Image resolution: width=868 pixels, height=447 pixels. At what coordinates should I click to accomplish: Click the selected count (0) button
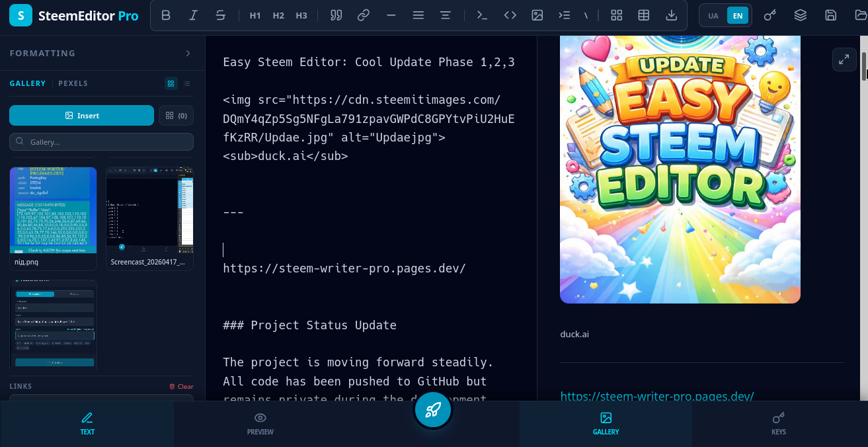[x=176, y=115]
